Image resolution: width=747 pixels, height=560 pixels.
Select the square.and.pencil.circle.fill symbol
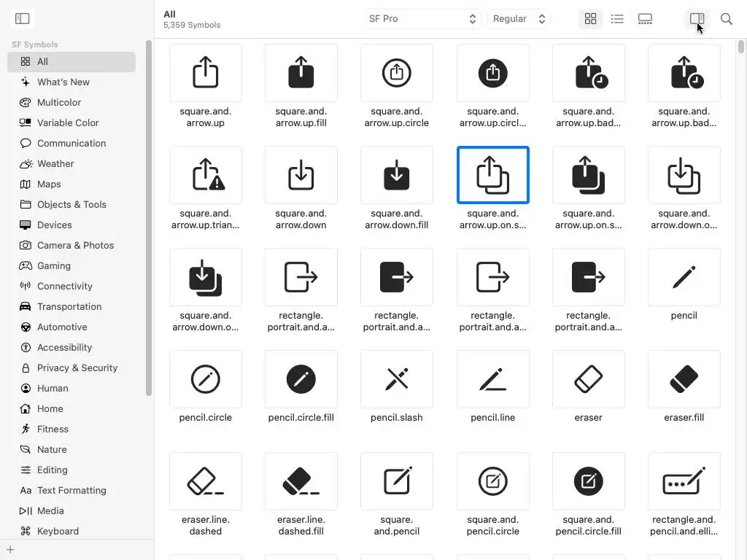coord(589,481)
